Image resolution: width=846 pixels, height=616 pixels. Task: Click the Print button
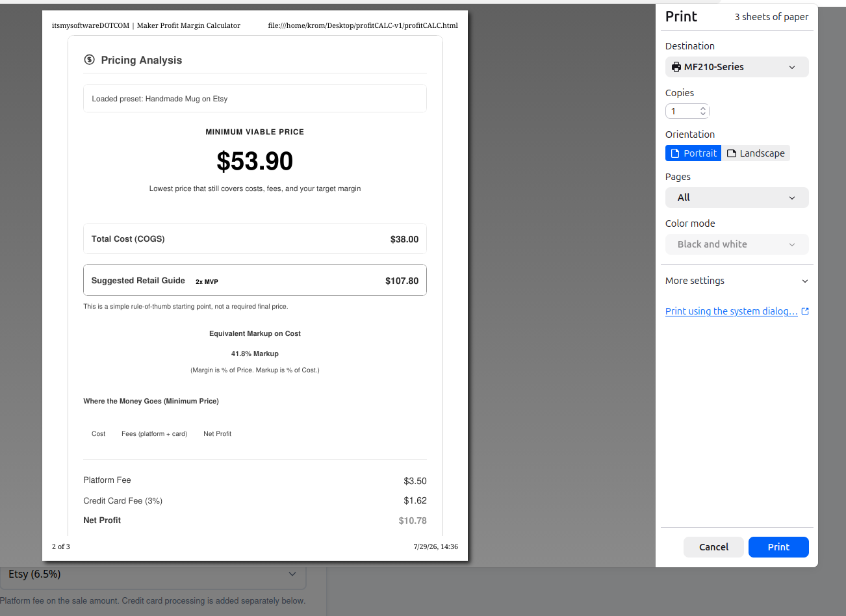point(778,547)
